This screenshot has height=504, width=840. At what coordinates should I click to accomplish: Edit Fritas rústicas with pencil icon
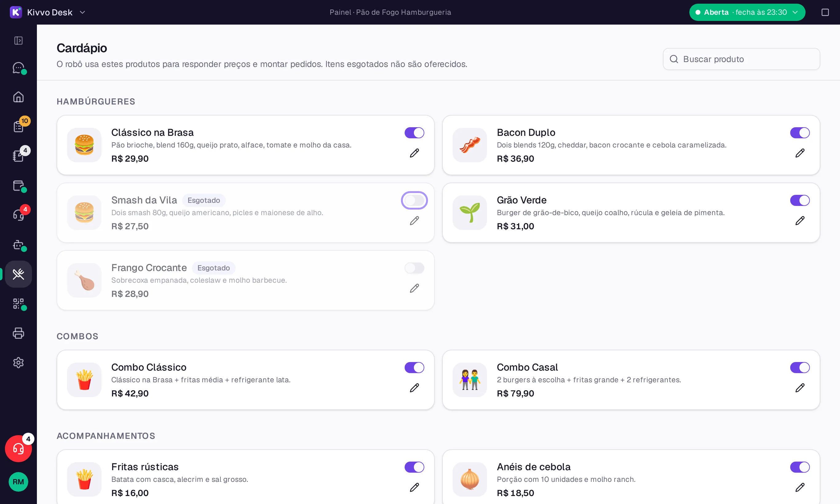414,487
